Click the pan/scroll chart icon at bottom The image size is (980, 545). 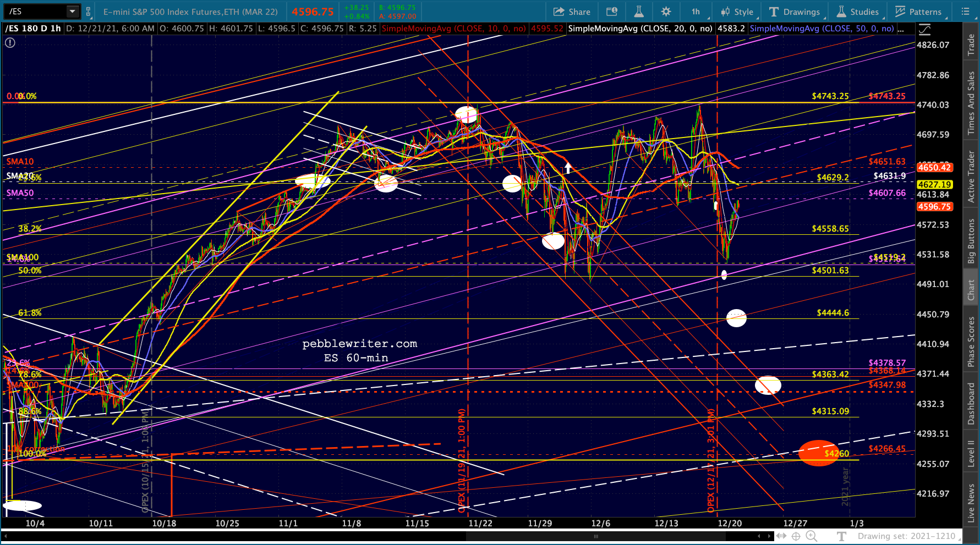[x=781, y=536]
